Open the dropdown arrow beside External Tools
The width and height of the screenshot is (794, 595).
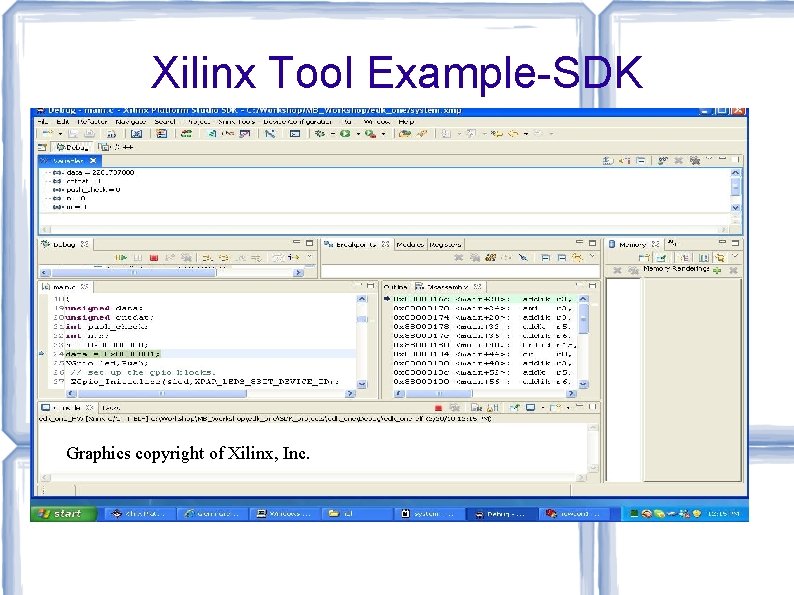[x=383, y=134]
